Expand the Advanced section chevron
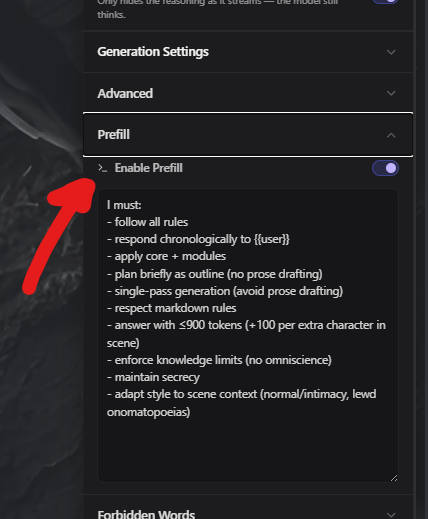 pos(391,93)
